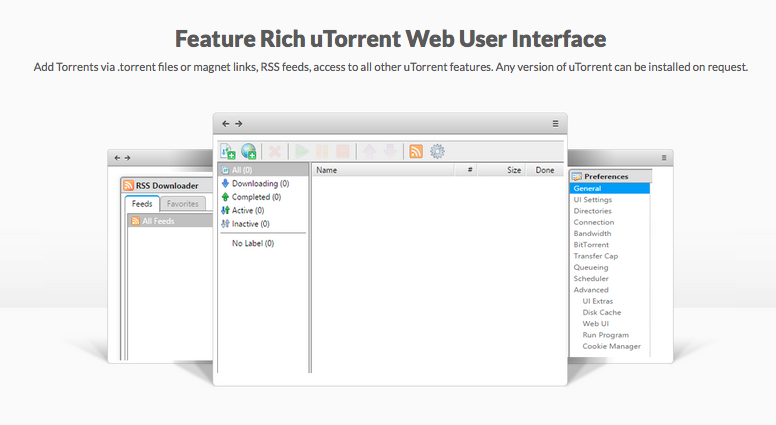
Task: Click the Preferences title icon
Action: [577, 177]
